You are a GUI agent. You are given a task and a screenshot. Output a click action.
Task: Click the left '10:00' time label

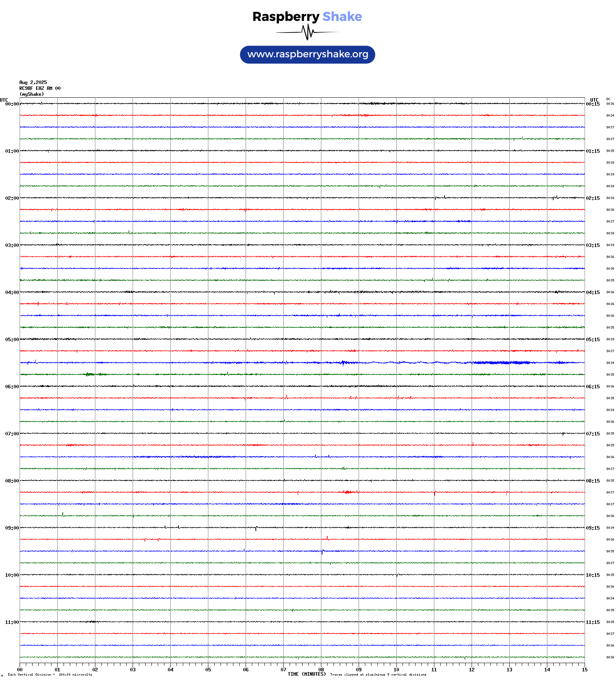(x=12, y=575)
